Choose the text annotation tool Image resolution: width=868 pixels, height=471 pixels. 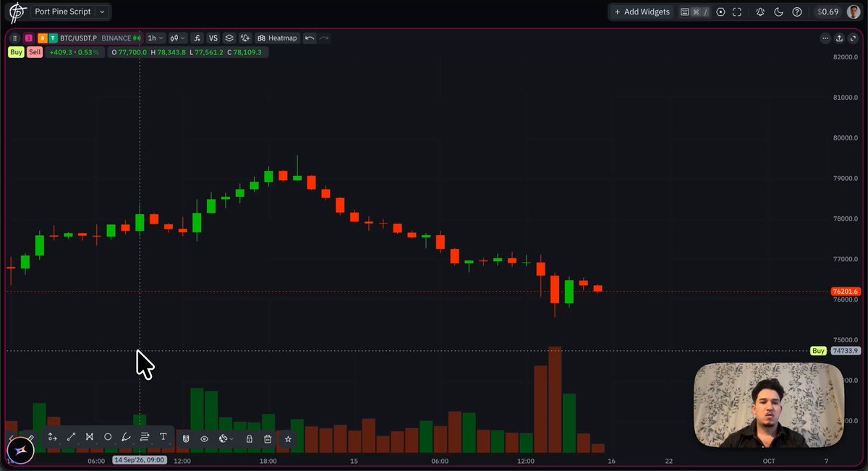163,437
